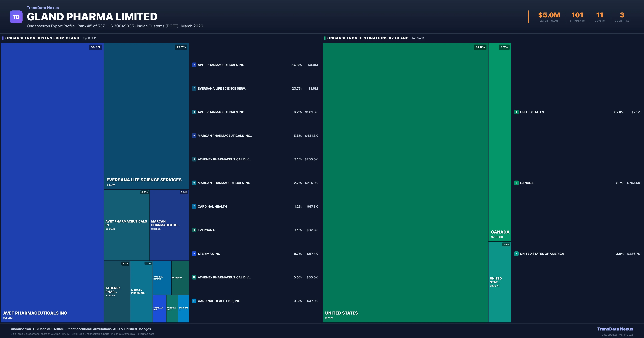Click green badge 2 beside Canada

[516, 183]
